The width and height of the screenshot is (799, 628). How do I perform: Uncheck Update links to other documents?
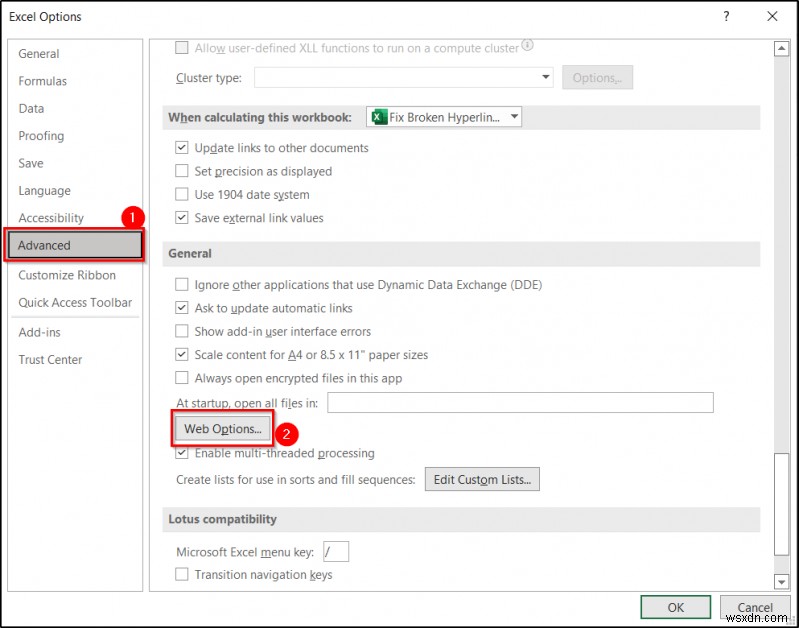pos(181,148)
